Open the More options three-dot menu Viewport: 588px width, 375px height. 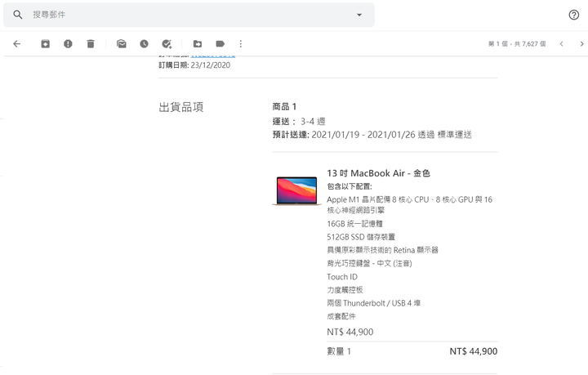point(241,44)
